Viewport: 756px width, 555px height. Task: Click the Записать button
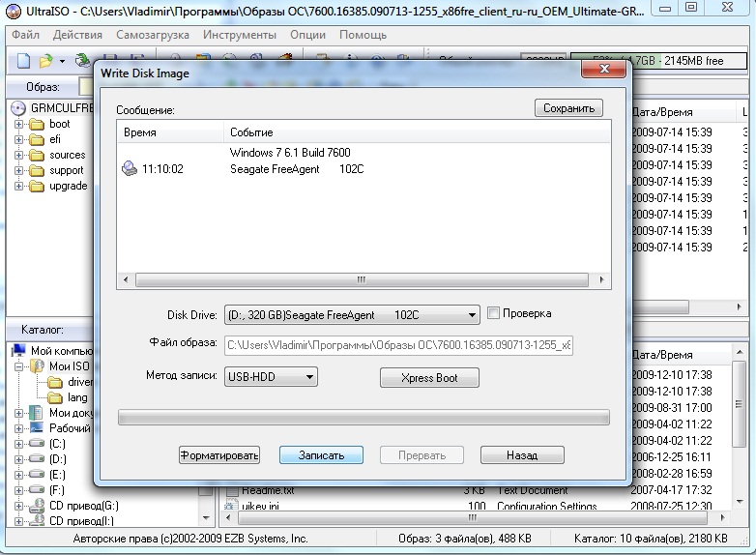[321, 455]
